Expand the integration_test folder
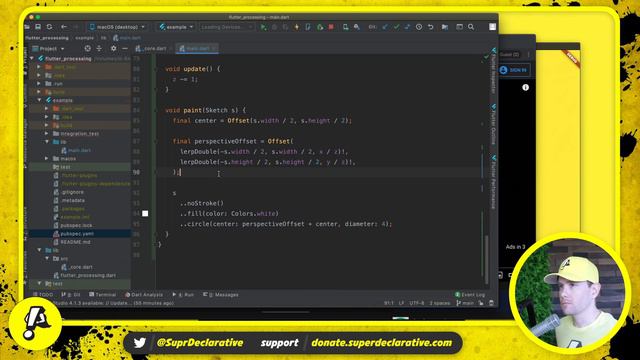The height and width of the screenshot is (360, 640). tap(47, 133)
